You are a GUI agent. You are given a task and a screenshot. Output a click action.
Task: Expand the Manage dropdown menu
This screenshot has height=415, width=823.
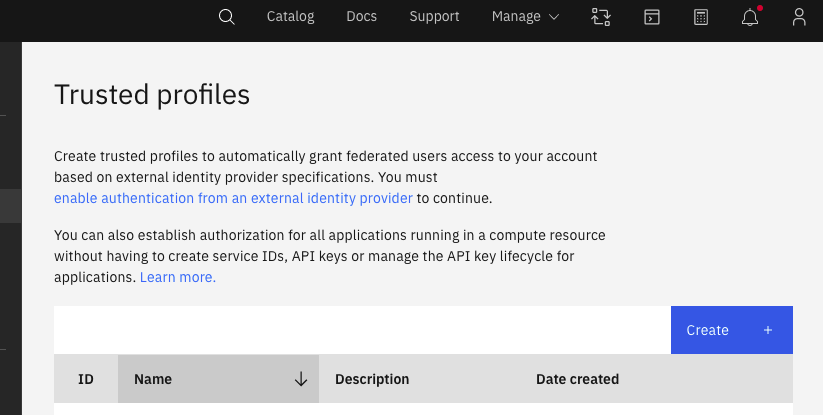point(525,16)
